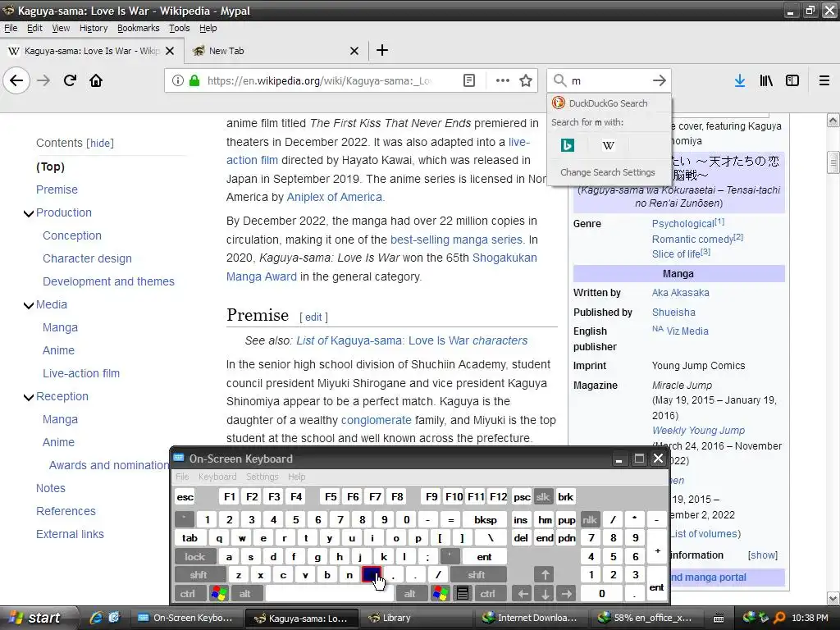Edit the Premise section
The height and width of the screenshot is (630, 840).
click(x=313, y=317)
